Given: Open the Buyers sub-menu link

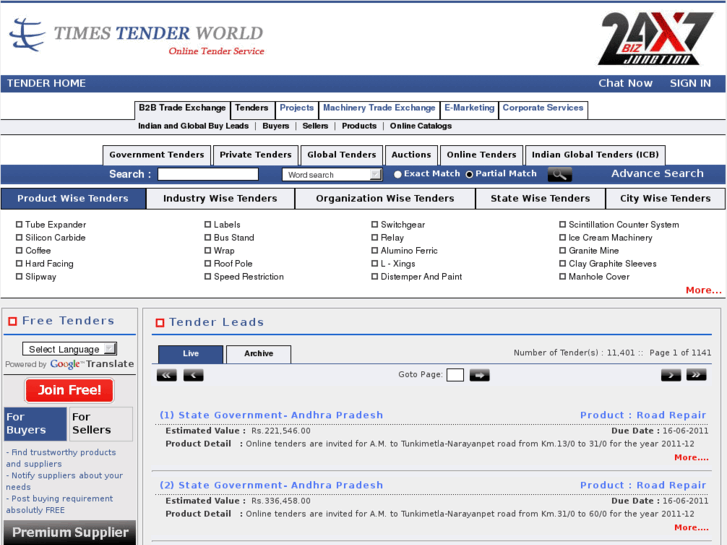Looking at the screenshot, I should [x=276, y=126].
